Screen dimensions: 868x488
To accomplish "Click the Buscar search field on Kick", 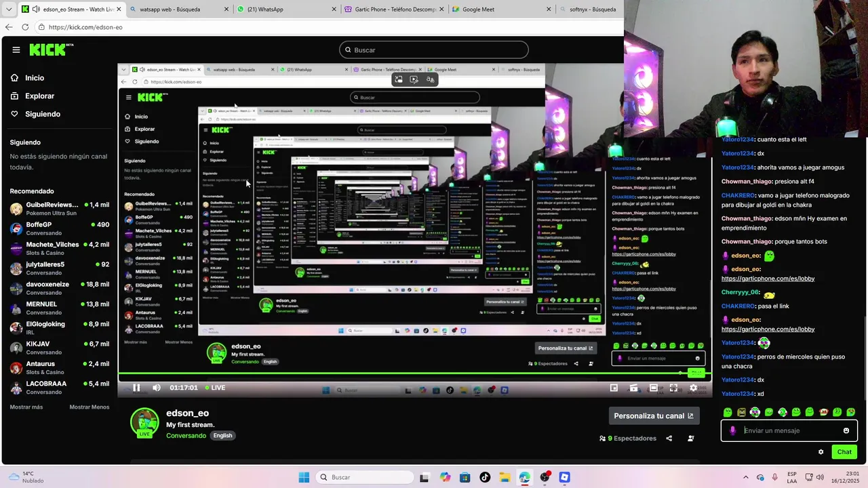I will (434, 49).
